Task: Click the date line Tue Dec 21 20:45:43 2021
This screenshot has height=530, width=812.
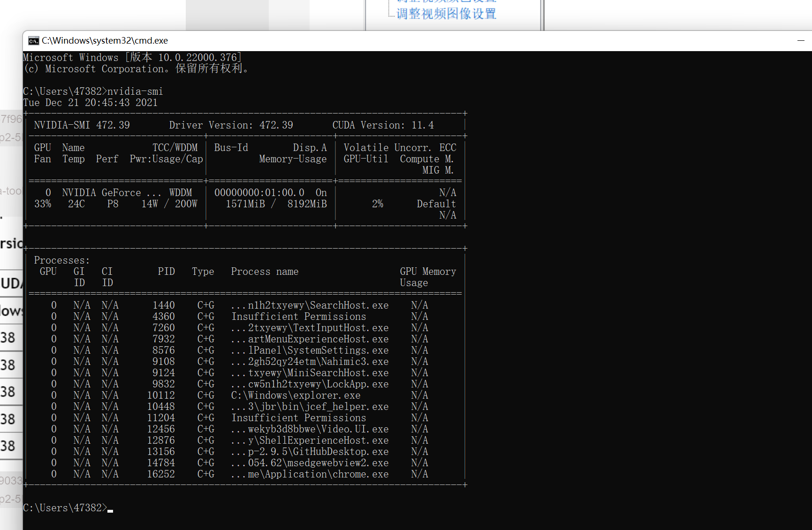Action: 91,103
